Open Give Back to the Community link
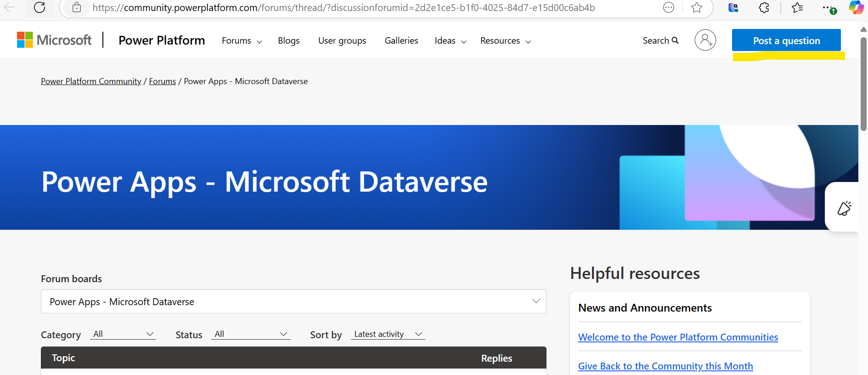868x375 pixels. (665, 366)
